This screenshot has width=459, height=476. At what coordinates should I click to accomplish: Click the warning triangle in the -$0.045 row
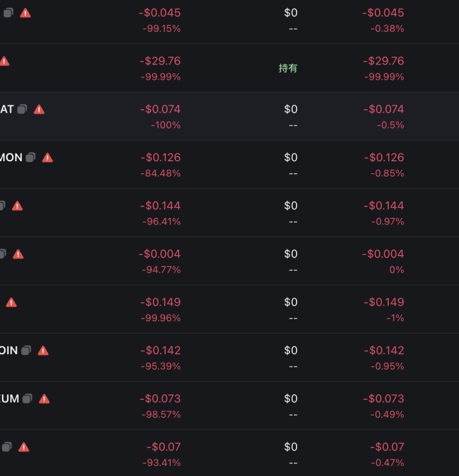25,13
